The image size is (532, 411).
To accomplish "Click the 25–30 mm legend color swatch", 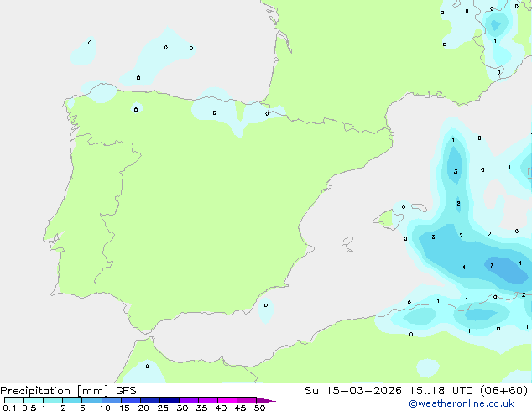I will click(169, 400).
